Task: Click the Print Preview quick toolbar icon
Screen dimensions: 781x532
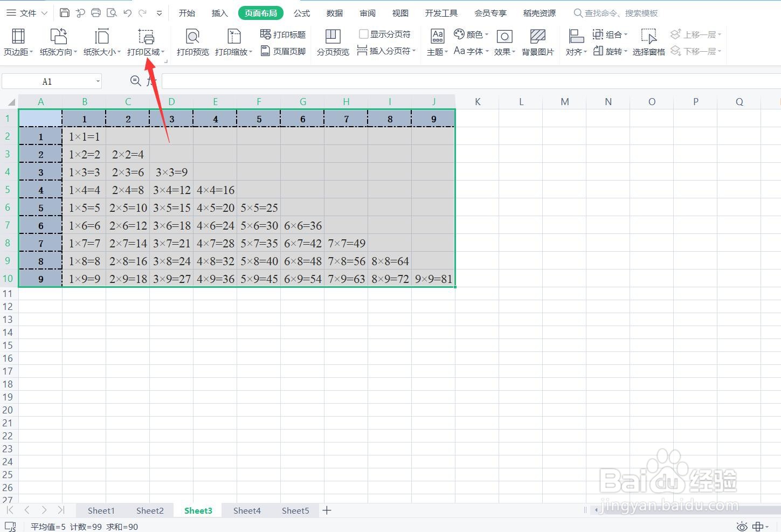Action: (112, 13)
